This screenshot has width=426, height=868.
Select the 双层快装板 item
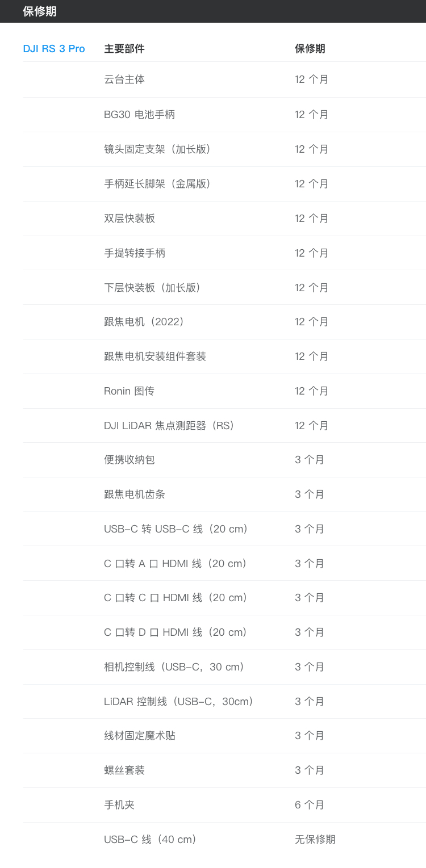[130, 219]
